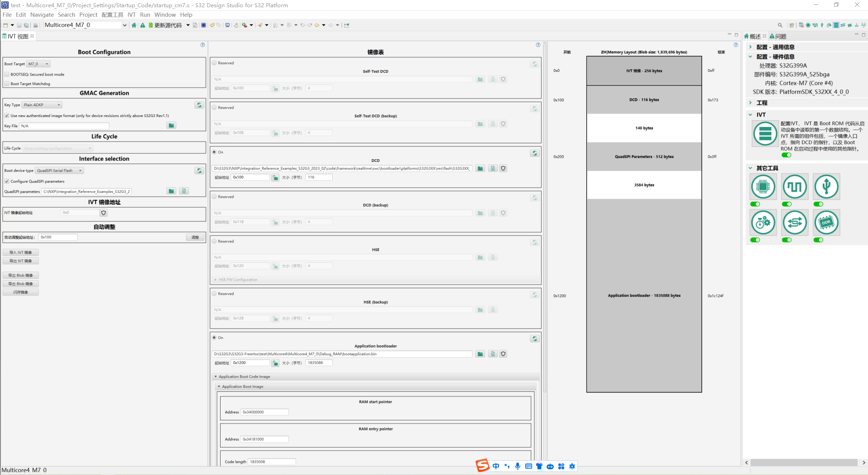The width and height of the screenshot is (868, 475).
Task: Click the refresh icon of the DCD image entry
Action: pyautogui.click(x=534, y=153)
